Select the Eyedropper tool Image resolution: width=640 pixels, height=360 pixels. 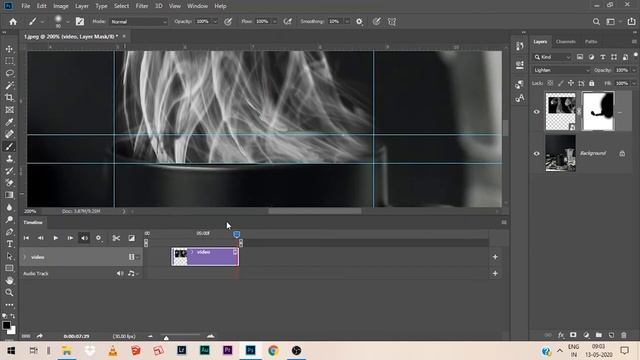[9, 122]
